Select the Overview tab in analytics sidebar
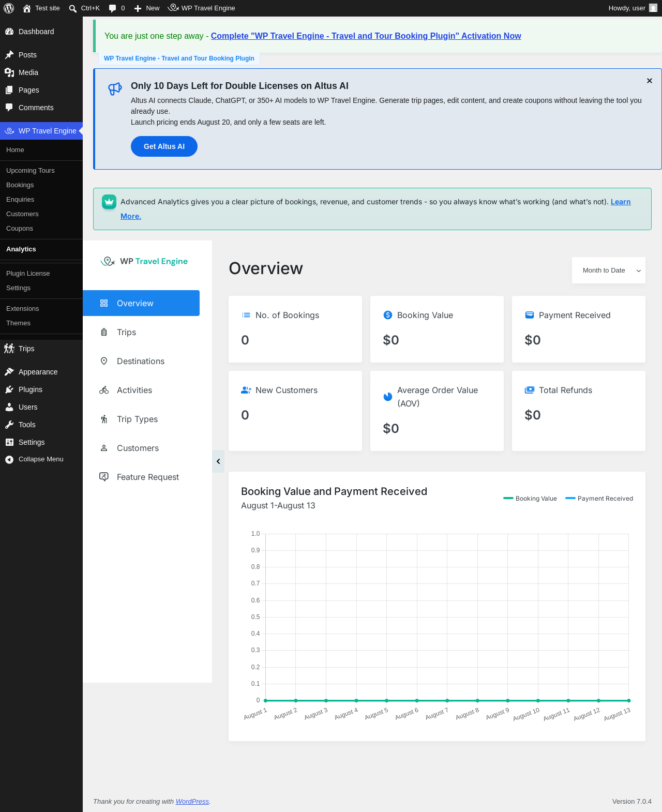 [141, 303]
